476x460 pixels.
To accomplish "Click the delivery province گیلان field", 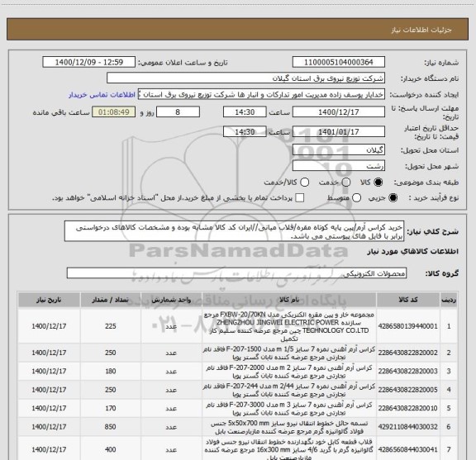I will pyautogui.click(x=339, y=150).
